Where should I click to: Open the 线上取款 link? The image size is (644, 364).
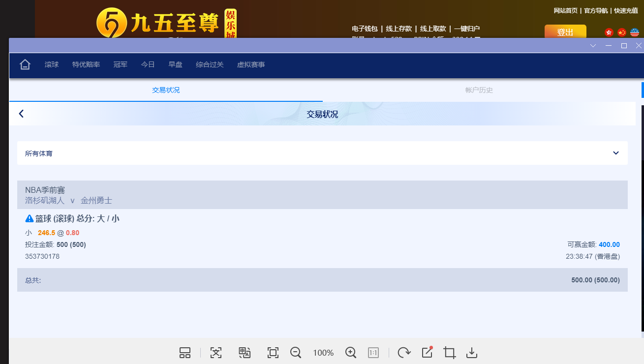pyautogui.click(x=433, y=29)
